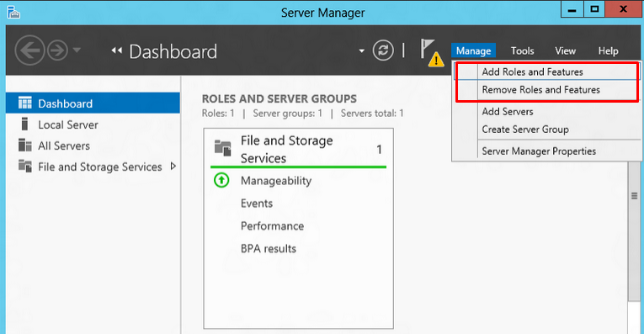
Task: Click the forward navigation arrow
Action: (57, 50)
